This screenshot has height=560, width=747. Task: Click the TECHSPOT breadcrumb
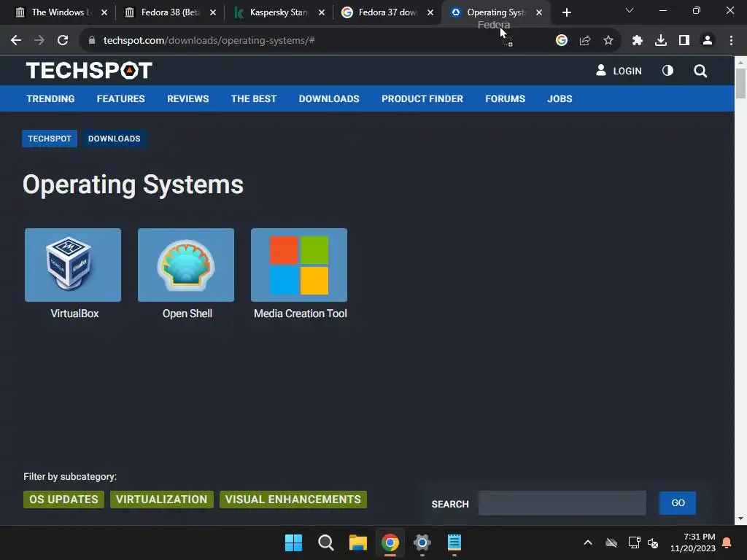point(50,139)
